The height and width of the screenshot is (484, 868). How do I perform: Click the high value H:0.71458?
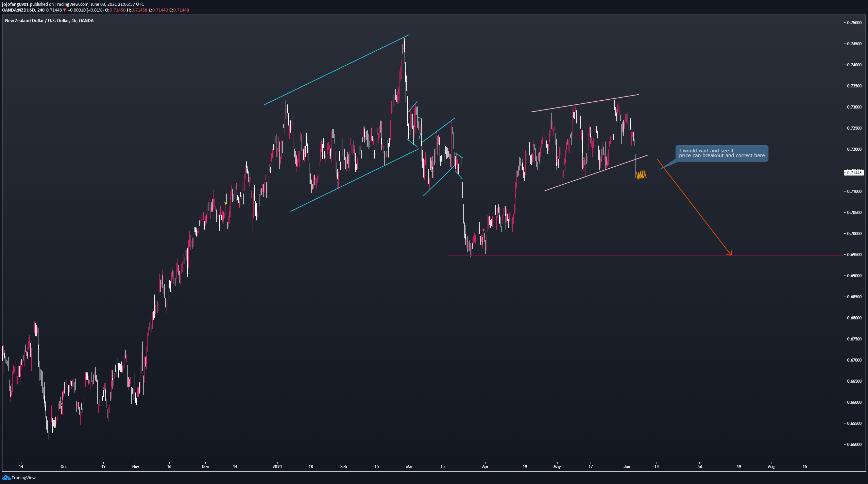click(137, 10)
